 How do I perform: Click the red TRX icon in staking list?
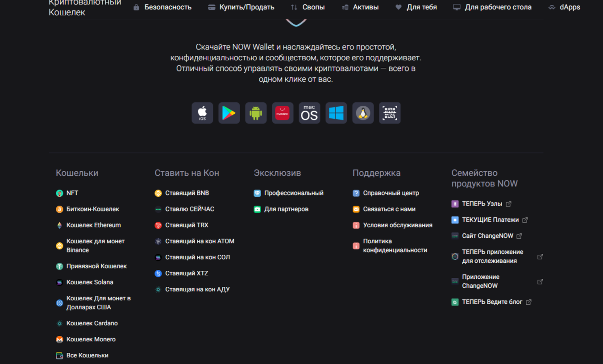click(x=158, y=225)
